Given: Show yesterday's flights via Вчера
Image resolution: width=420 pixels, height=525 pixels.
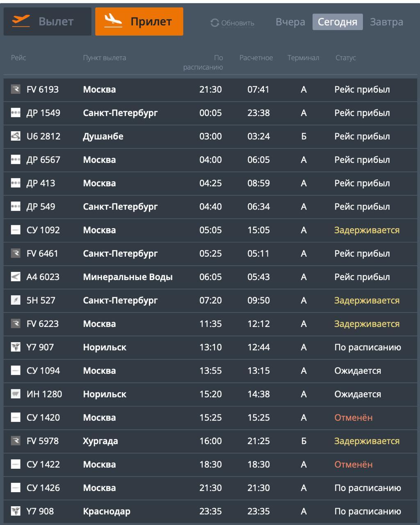Looking at the screenshot, I should 290,22.
